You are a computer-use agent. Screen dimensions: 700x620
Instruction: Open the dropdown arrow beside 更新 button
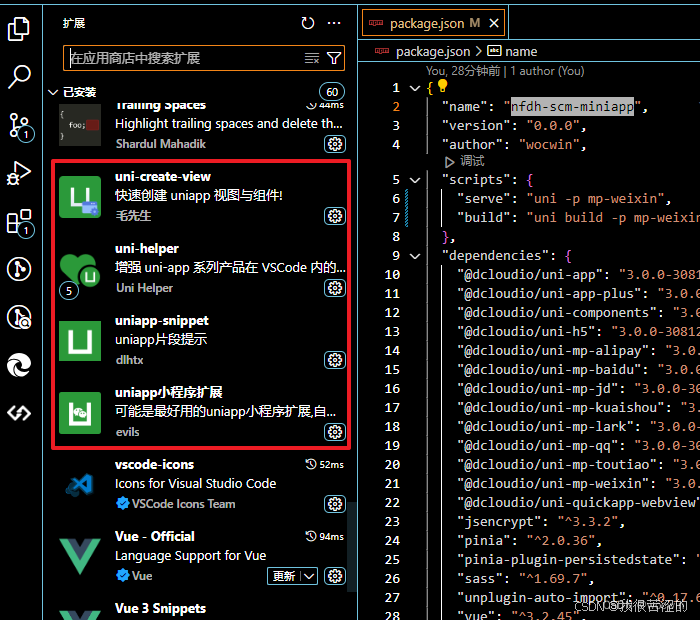point(309,576)
